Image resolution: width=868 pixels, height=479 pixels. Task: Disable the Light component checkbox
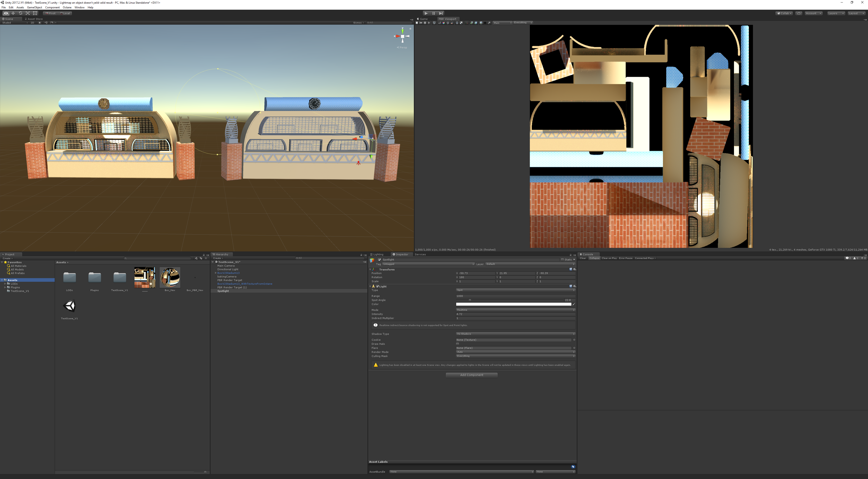(377, 286)
